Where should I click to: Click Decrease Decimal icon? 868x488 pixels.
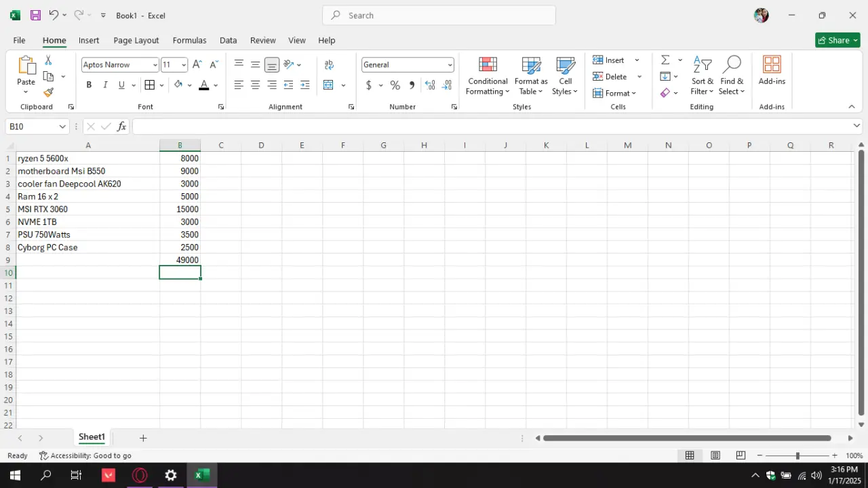pyautogui.click(x=447, y=85)
